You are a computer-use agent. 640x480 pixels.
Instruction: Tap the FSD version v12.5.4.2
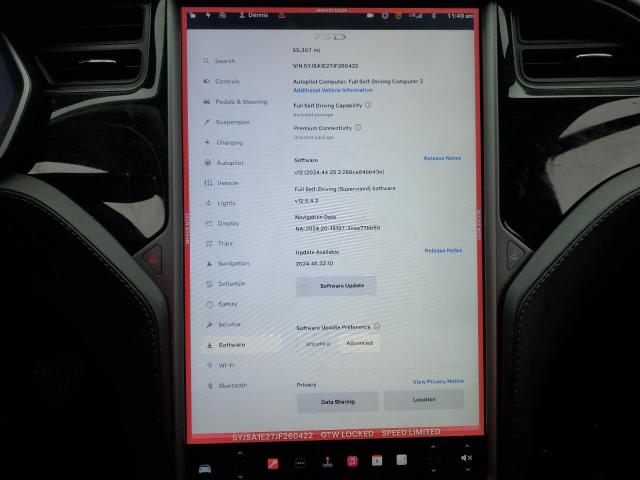pos(306,201)
